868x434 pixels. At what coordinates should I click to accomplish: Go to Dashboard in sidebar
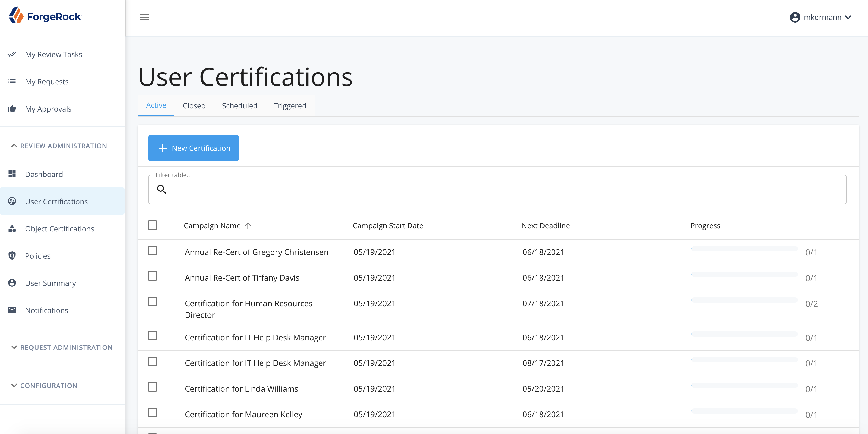point(62,174)
